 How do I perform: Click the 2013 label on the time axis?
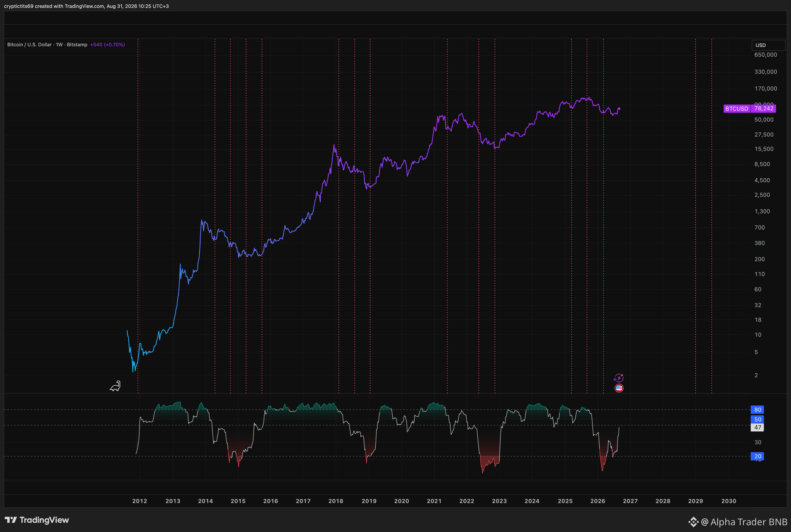pos(173,501)
